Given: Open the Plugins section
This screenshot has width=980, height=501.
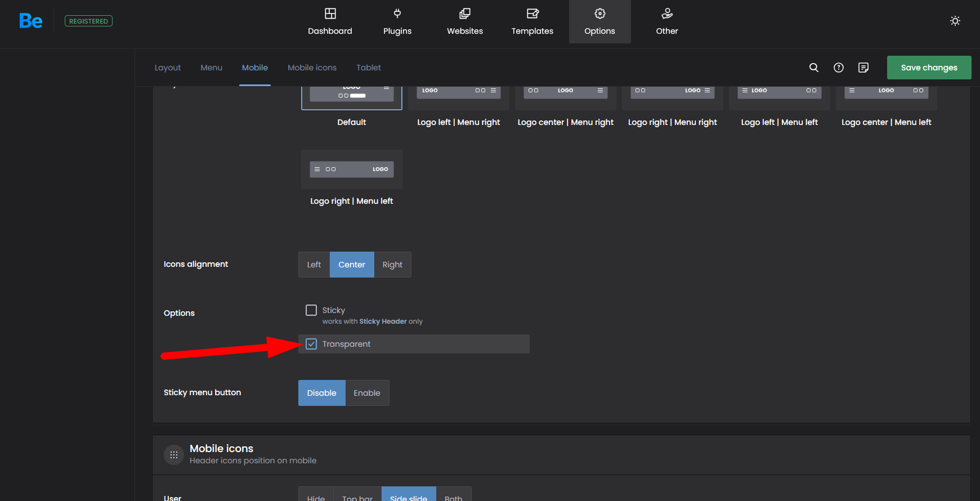Looking at the screenshot, I should click(397, 22).
